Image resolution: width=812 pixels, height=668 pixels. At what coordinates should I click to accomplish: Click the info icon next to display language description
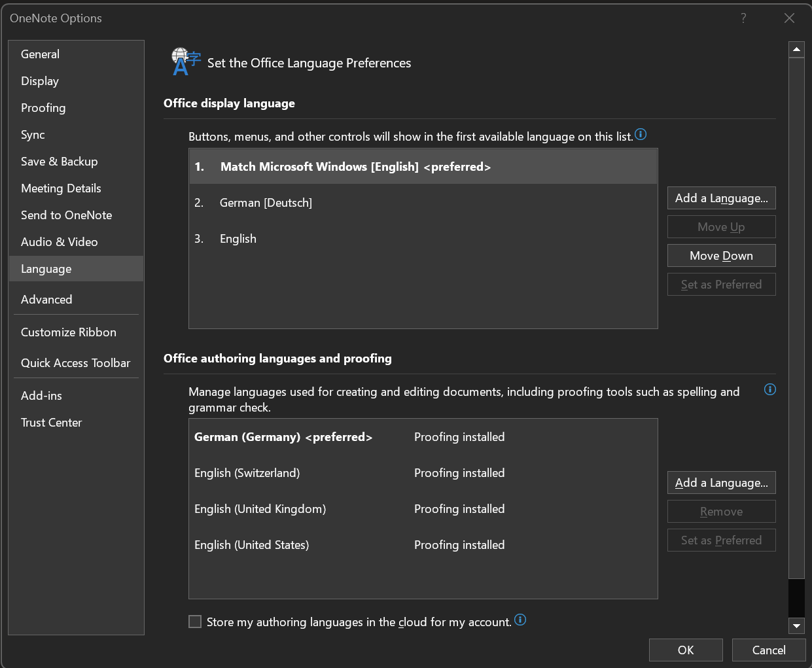coord(641,134)
